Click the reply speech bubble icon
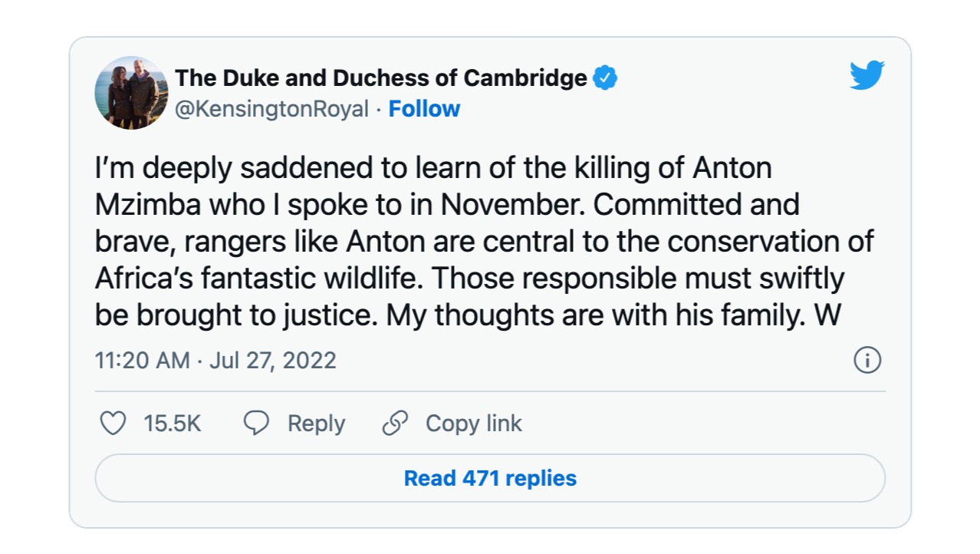Image resolution: width=980 pixels, height=554 pixels. click(256, 423)
